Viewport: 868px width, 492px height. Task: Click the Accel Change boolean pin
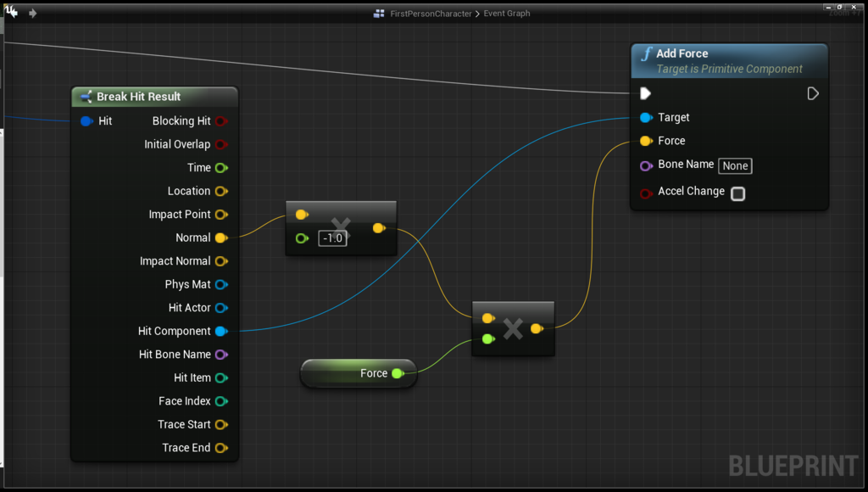click(646, 193)
